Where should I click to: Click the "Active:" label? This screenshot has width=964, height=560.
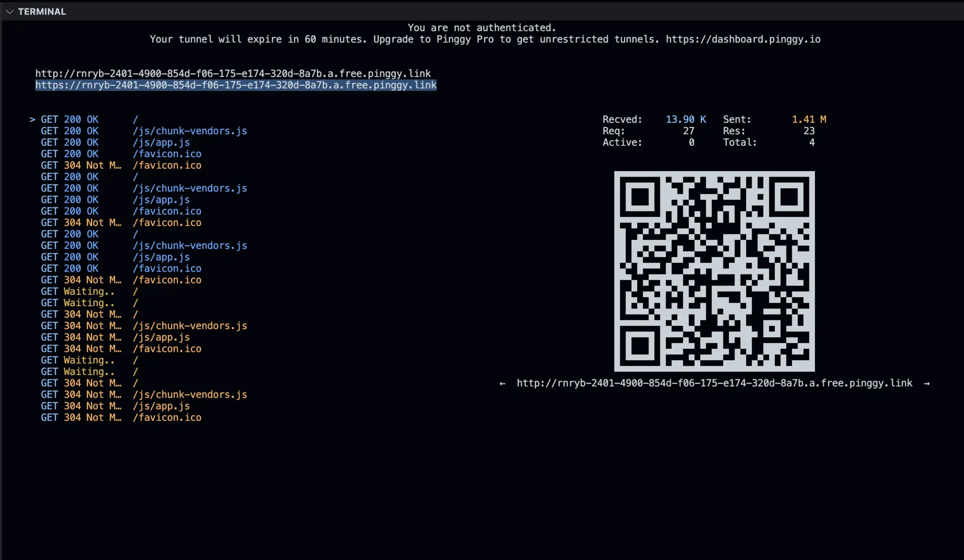click(x=623, y=143)
